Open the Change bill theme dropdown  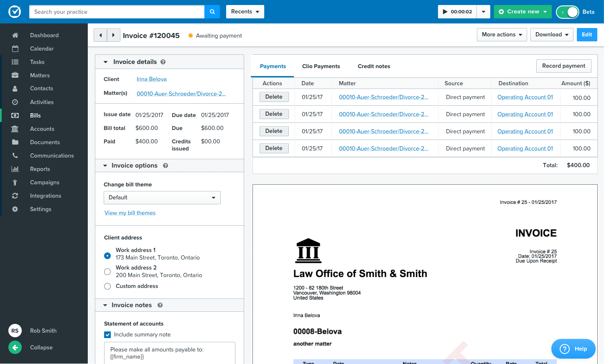(x=162, y=197)
